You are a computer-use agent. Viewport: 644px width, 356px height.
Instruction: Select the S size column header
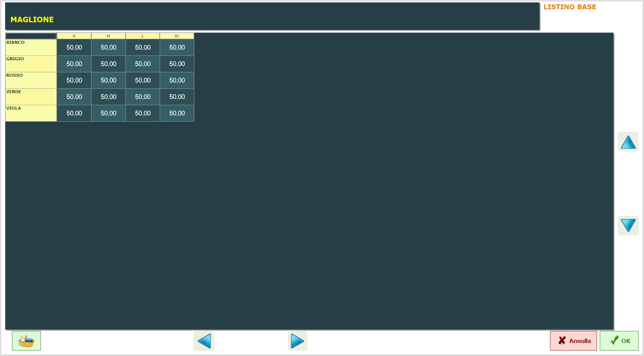tap(74, 36)
